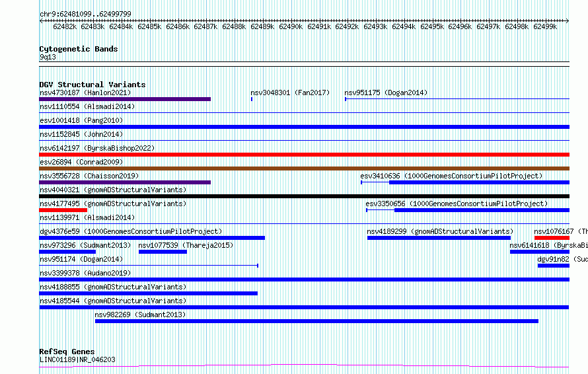This screenshot has width=588, height=374.
Task: Open the esv26894 (Conrad2009) label
Action: tap(81, 162)
